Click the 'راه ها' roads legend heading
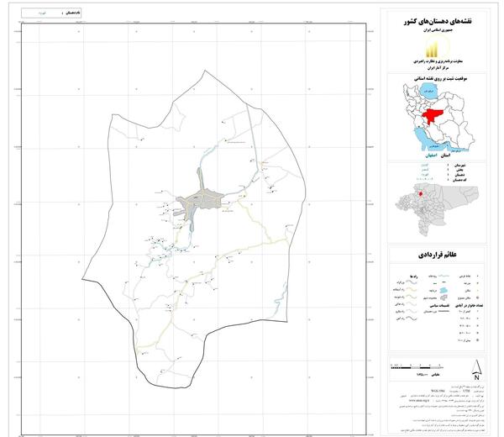Image resolution: width=504 pixels, height=437 pixels. click(413, 276)
